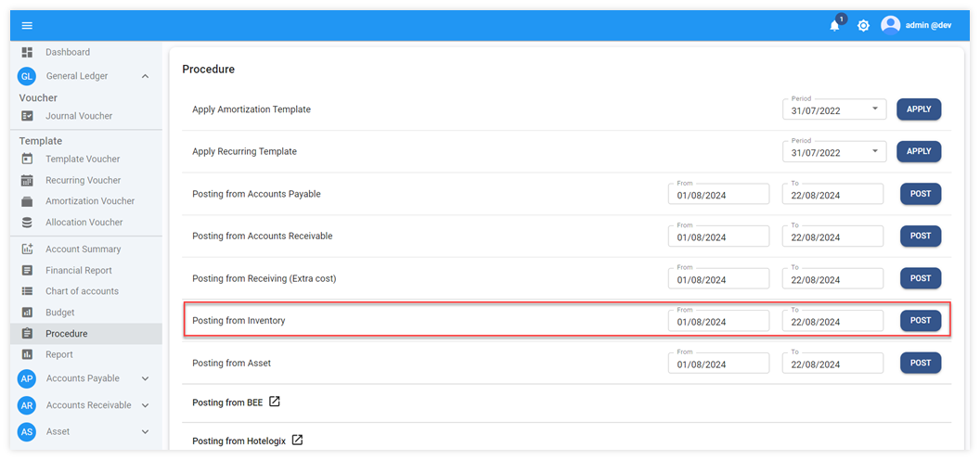Expand the Asset module section
980x460 pixels.
(x=145, y=431)
